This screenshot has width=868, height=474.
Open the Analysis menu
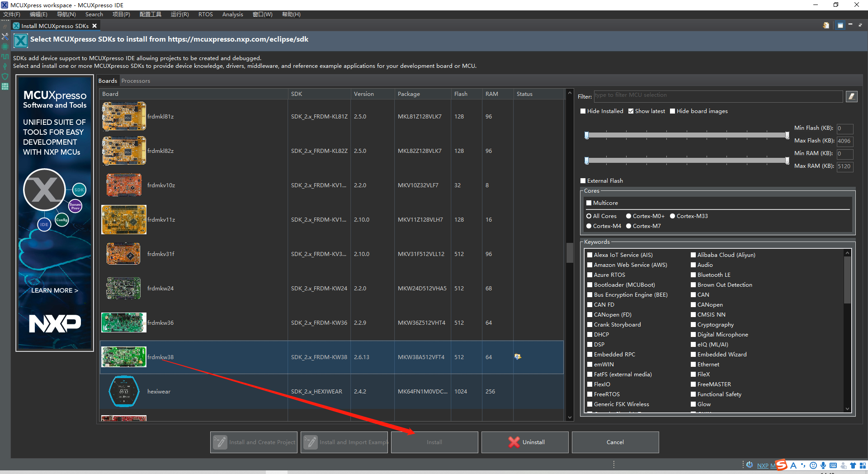coord(233,14)
